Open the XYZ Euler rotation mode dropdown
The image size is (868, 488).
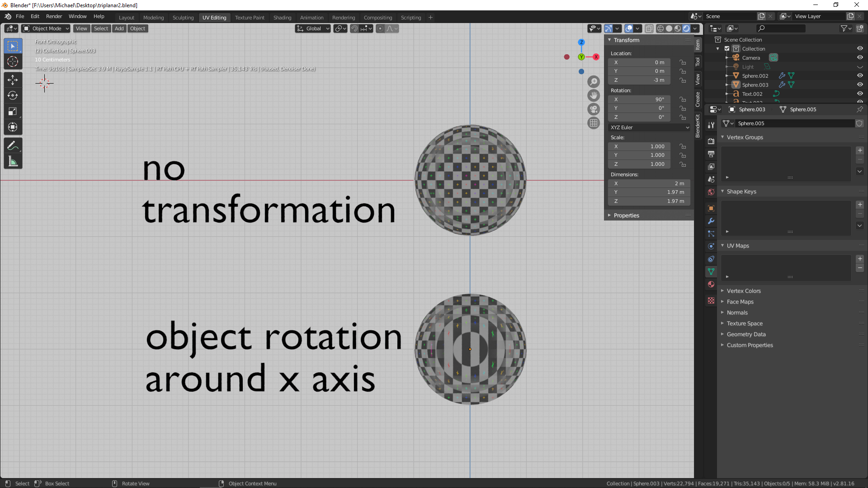pos(649,127)
